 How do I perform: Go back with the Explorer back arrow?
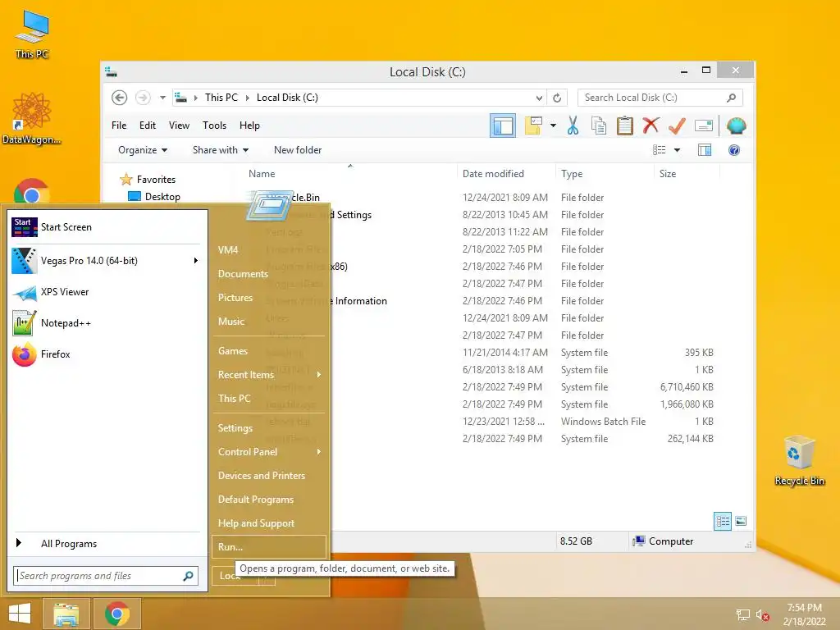click(120, 98)
